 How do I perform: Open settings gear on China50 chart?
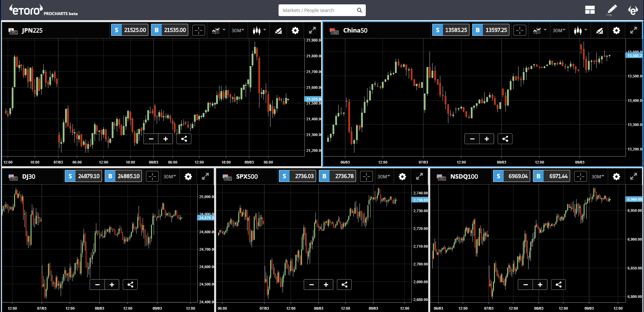click(x=616, y=30)
